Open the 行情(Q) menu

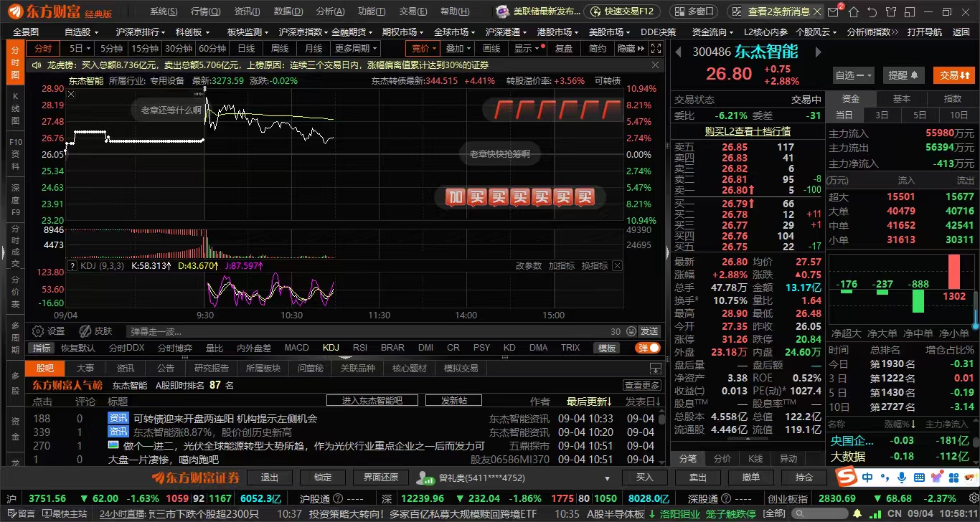click(x=205, y=11)
